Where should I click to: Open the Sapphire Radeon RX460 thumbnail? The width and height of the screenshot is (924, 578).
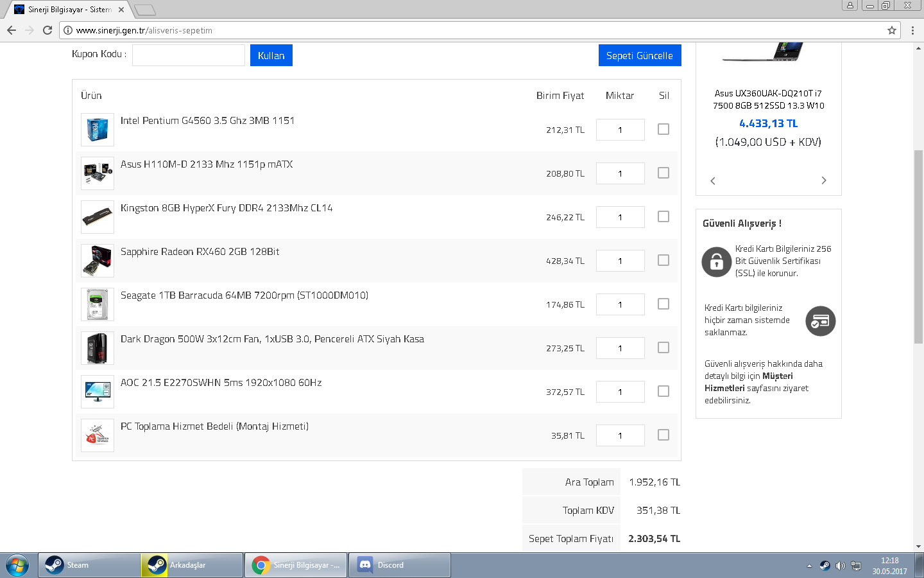(x=98, y=261)
